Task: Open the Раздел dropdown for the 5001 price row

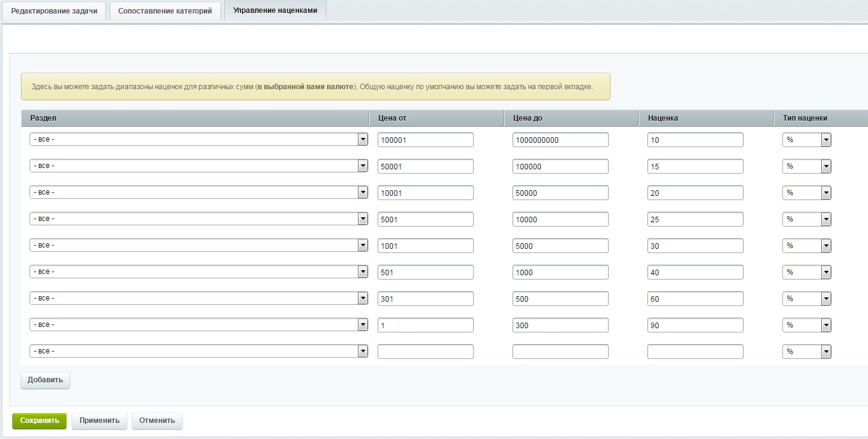Action: tap(198, 219)
